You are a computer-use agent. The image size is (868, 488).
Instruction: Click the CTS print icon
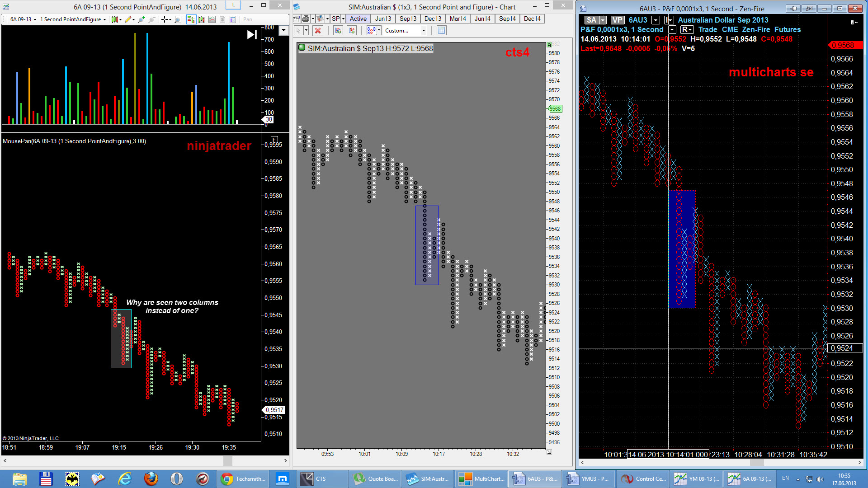point(306,19)
